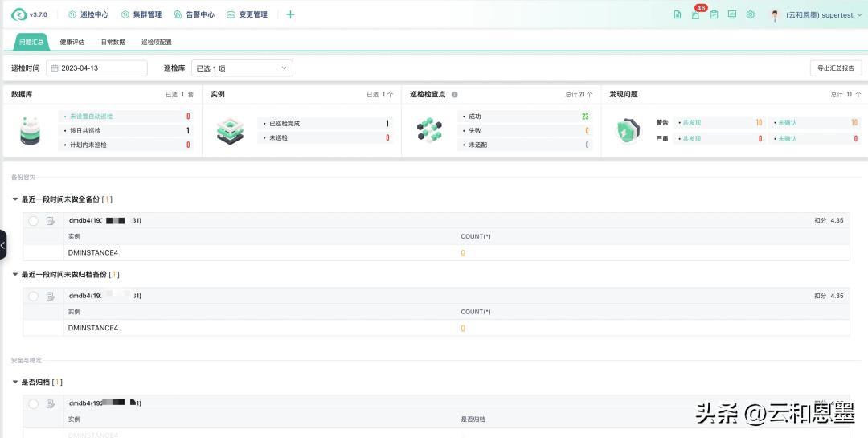The height and width of the screenshot is (438, 868).
Task: Click 未确认 link in the 警告 row
Action: point(787,123)
